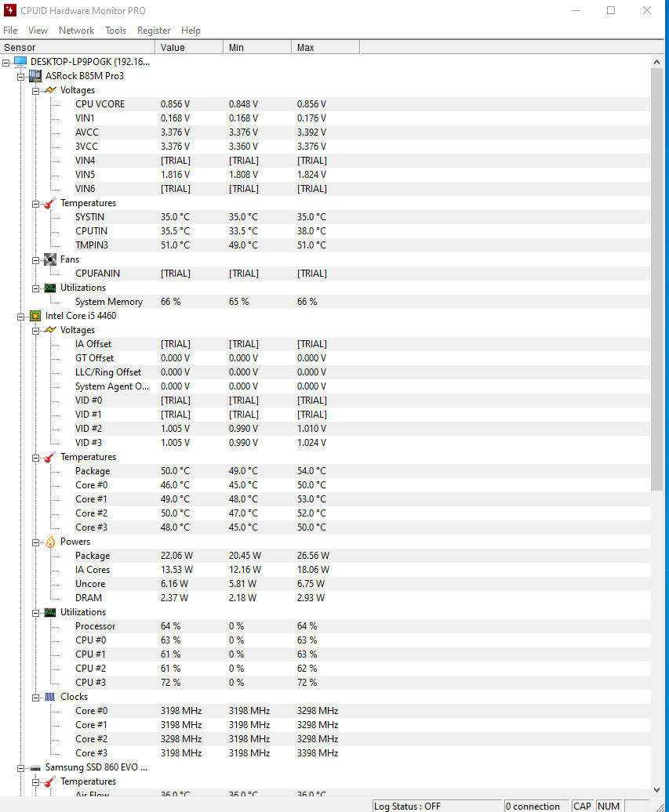Open the View menu

point(38,31)
